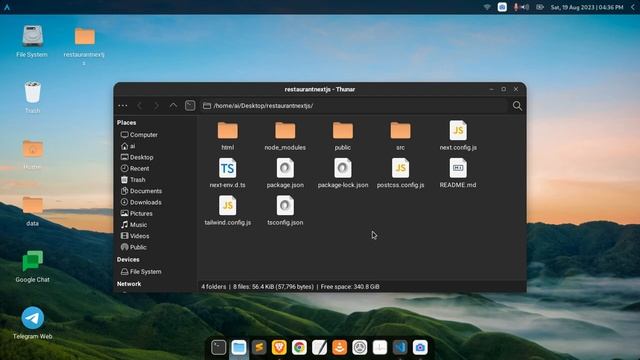Click the file manager dock icon
The image size is (640, 360).
pos(239,347)
